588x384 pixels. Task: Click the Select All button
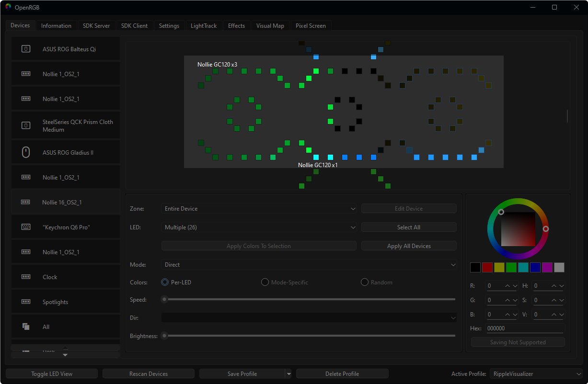coord(409,227)
